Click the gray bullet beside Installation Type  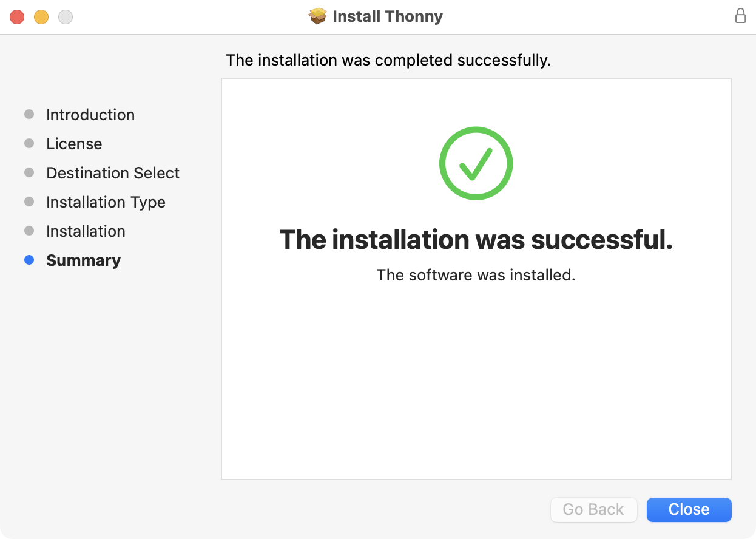coord(29,202)
